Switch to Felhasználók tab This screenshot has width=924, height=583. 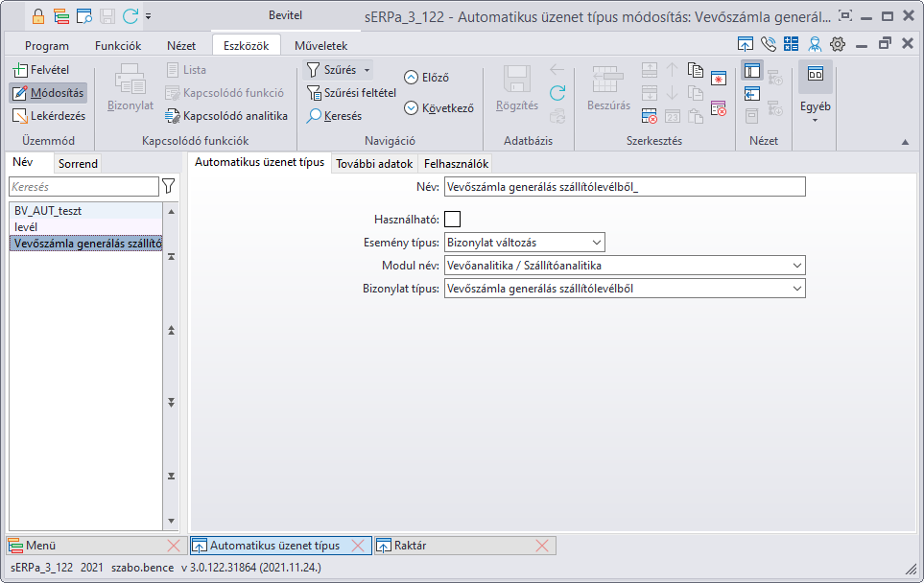coord(456,164)
